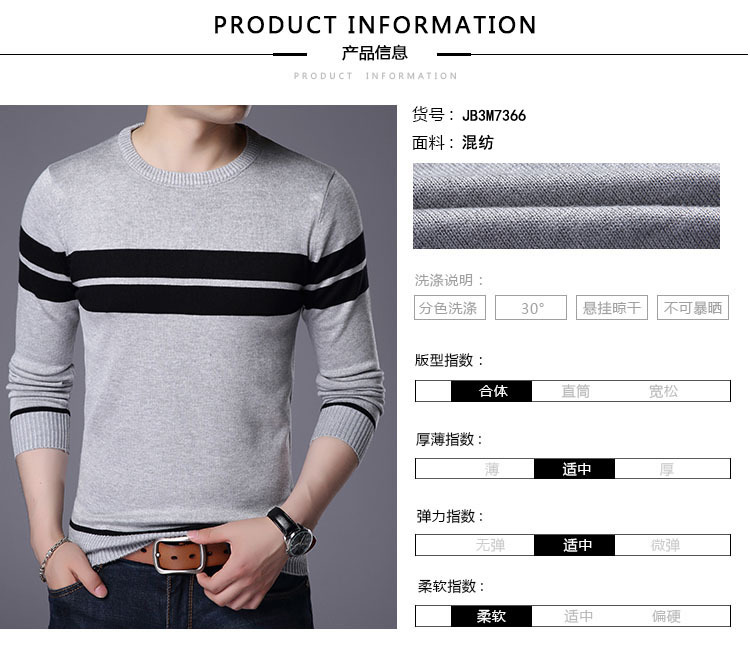Select 合体 in the fit index

click(491, 391)
